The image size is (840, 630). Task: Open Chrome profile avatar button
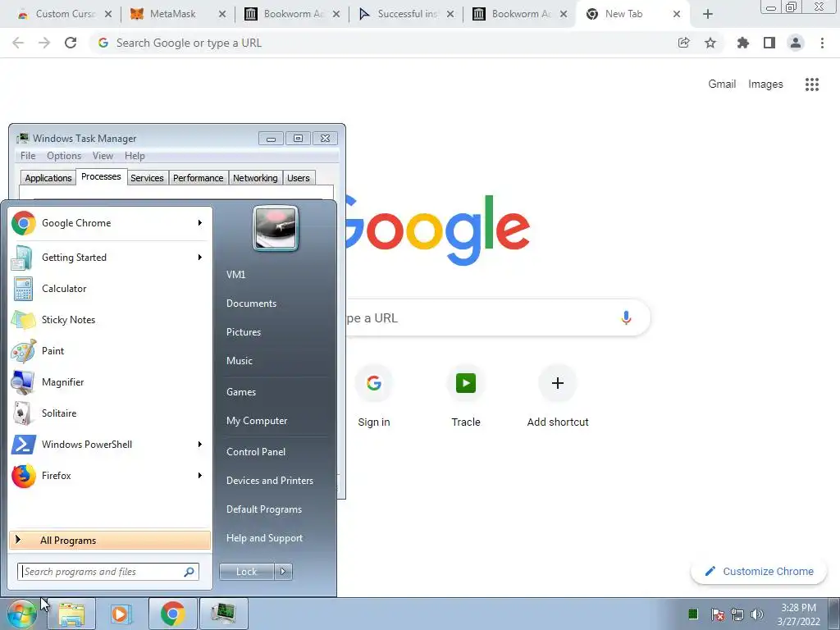[x=796, y=43]
